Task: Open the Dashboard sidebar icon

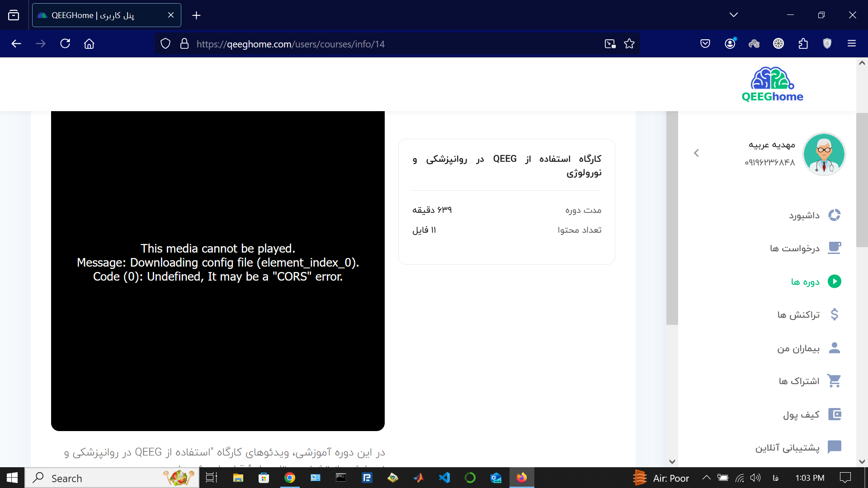Action: pos(834,215)
